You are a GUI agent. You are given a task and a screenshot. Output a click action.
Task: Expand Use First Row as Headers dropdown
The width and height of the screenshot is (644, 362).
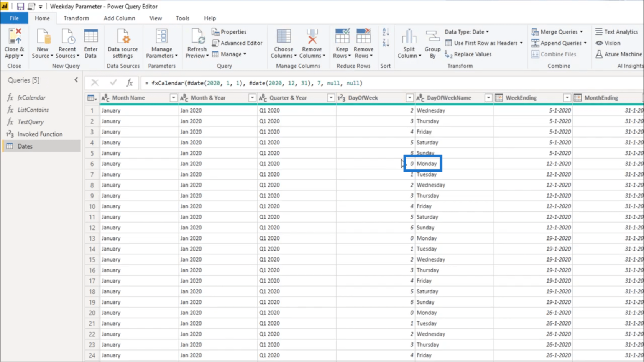coord(521,43)
